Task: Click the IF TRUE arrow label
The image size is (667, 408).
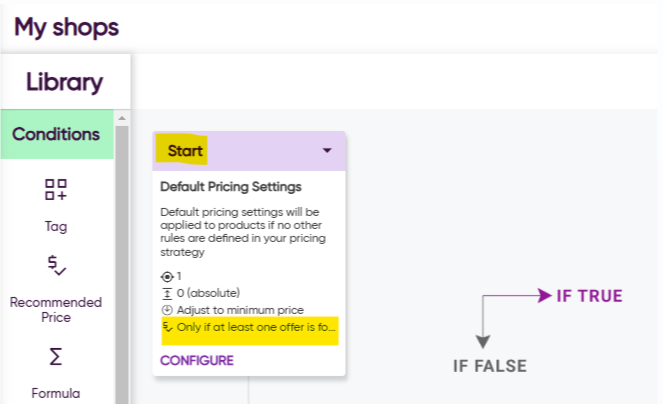Action: point(589,296)
